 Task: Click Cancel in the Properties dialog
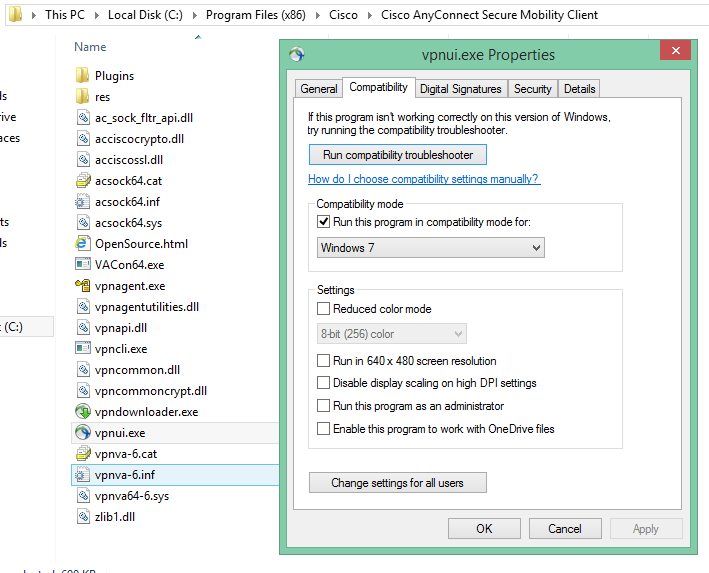point(565,528)
